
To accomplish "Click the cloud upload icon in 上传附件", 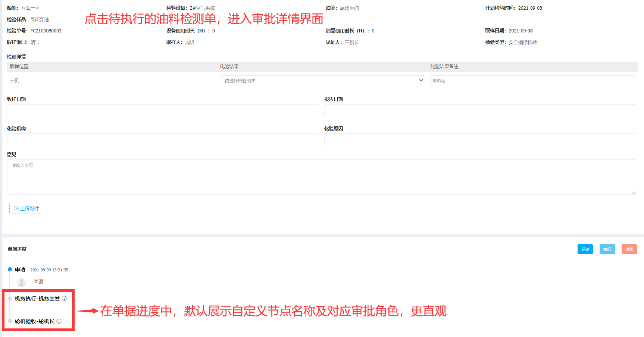I will [x=16, y=208].
